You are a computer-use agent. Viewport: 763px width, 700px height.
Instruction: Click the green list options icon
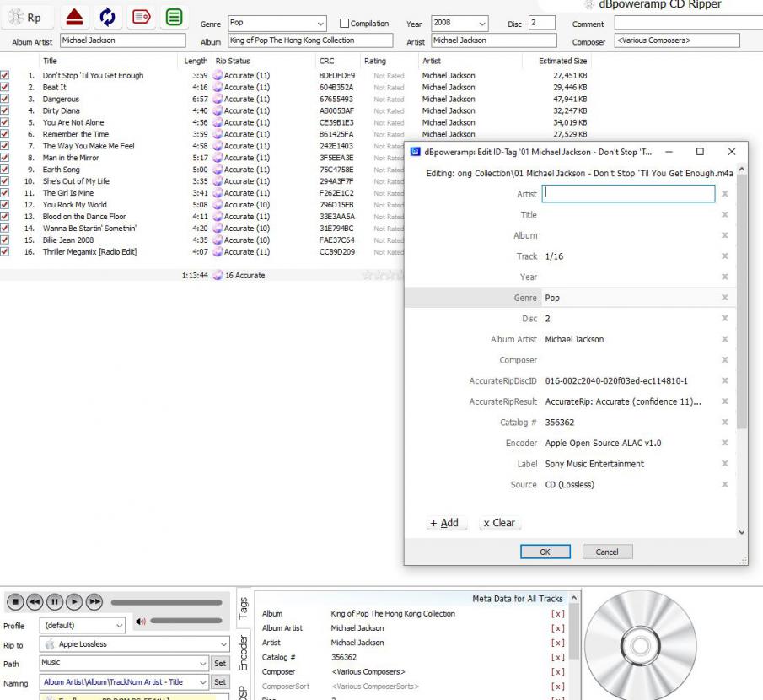click(x=174, y=17)
